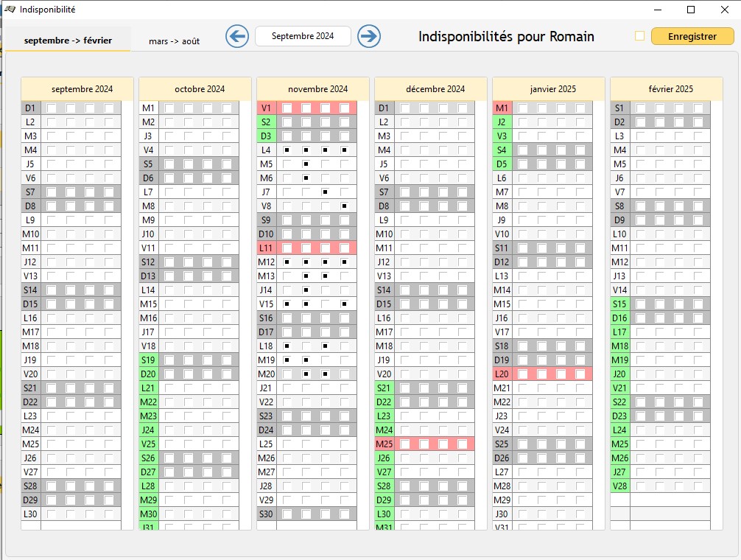
Task: Switch to the septembre -> février tab
Action: pos(69,41)
